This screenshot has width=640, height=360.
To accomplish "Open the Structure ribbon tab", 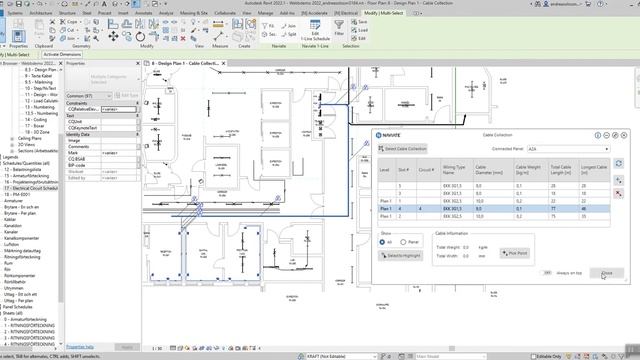I will [x=67, y=13].
